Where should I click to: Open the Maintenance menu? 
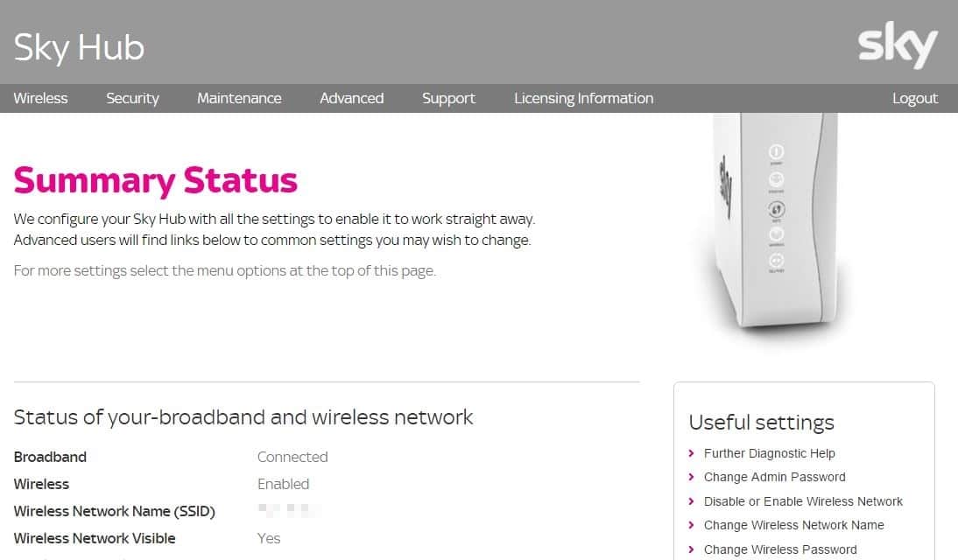click(239, 98)
